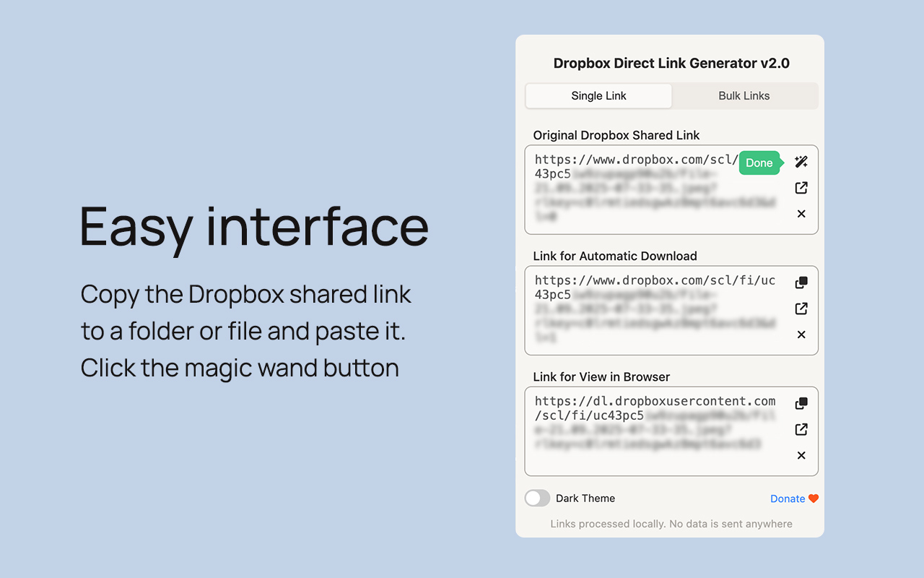
Task: Click inside the Link for Automatic Download box
Action: pos(671,310)
